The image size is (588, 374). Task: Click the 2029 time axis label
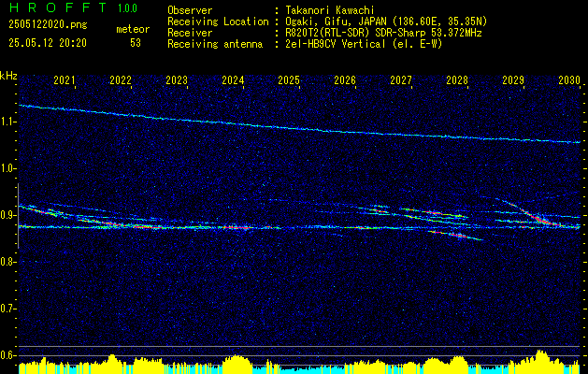point(513,79)
